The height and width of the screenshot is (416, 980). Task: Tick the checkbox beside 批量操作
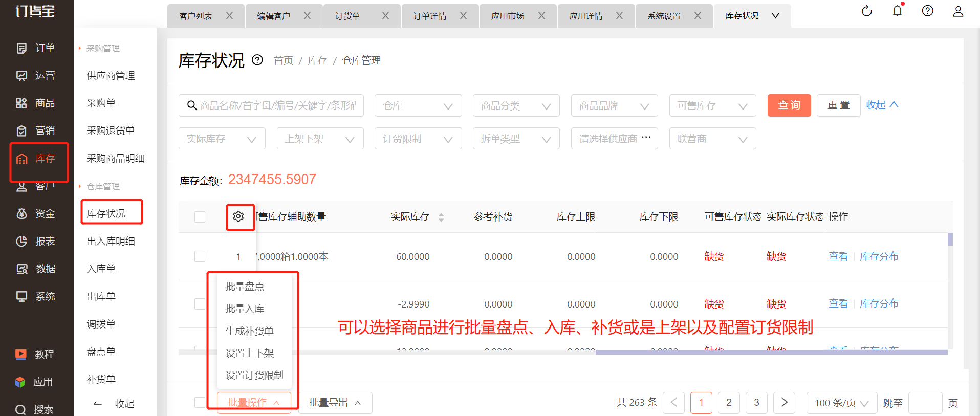tap(200, 403)
